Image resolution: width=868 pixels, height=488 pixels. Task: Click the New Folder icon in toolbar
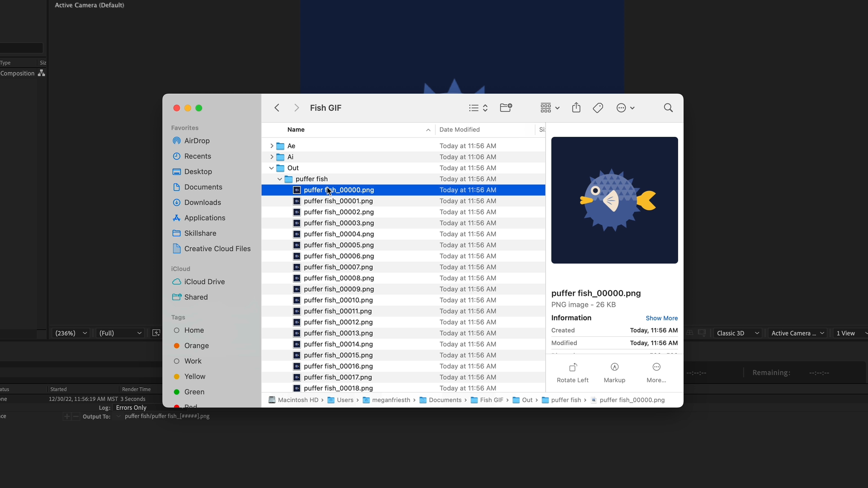pos(506,108)
